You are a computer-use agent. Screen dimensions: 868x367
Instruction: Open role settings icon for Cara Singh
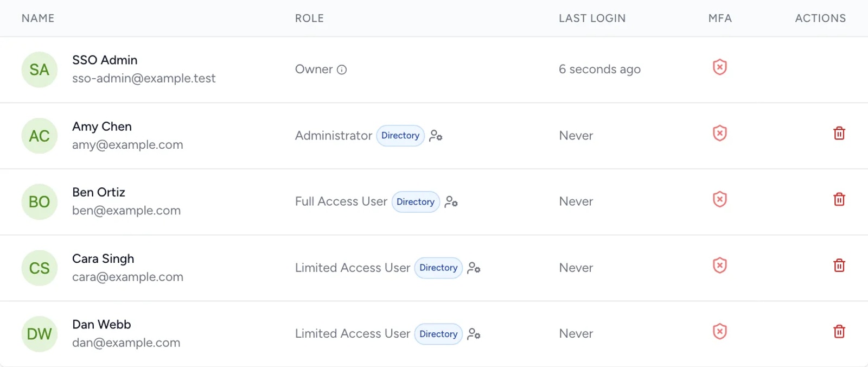(x=474, y=268)
